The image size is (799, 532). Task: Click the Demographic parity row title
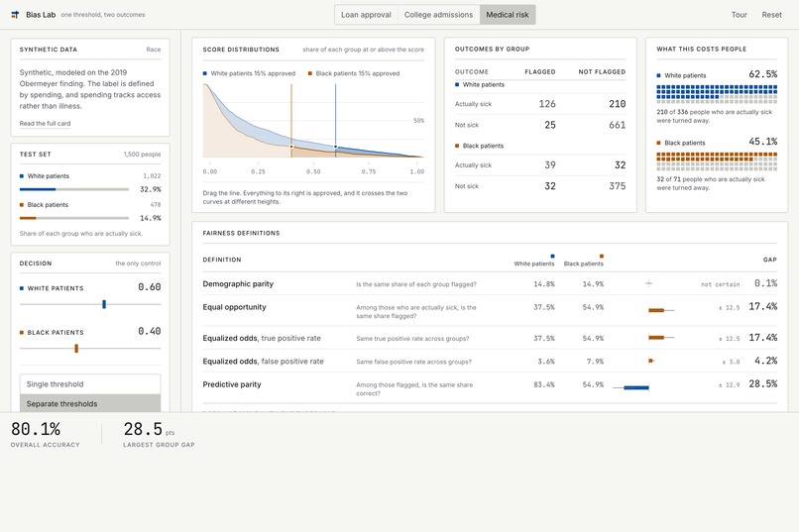tap(238, 283)
